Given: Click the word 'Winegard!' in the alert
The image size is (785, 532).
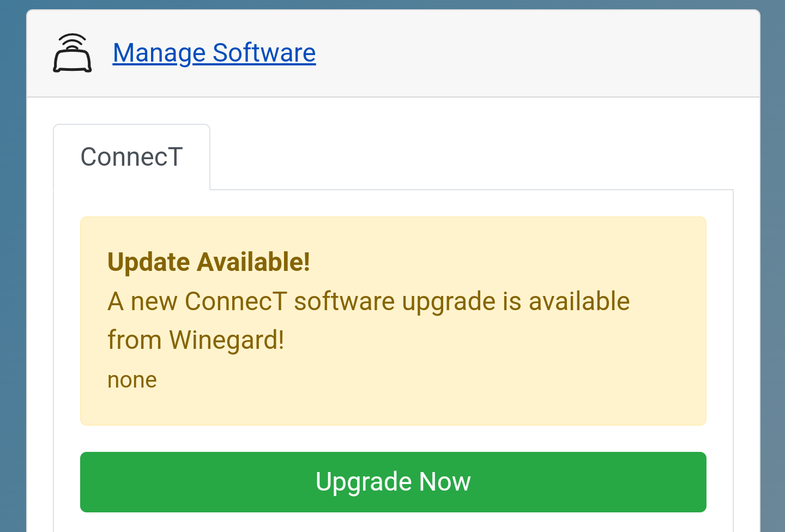Looking at the screenshot, I should click(x=227, y=340).
